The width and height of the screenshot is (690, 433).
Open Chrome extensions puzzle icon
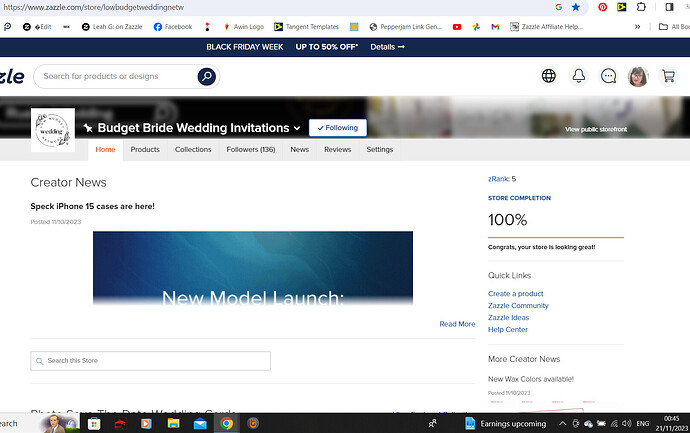pyautogui.click(x=641, y=7)
